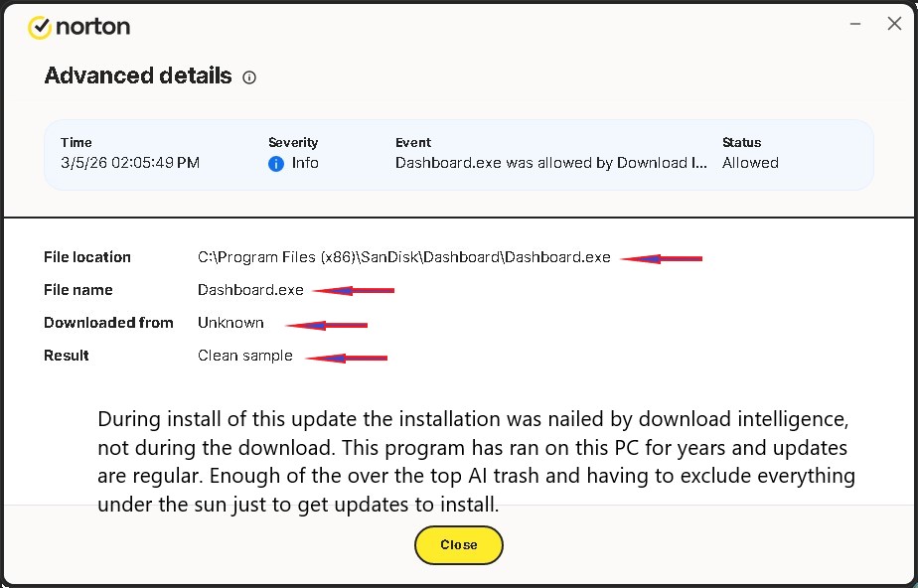Click the Unknown download source value
The height and width of the screenshot is (588, 918).
[230, 323]
